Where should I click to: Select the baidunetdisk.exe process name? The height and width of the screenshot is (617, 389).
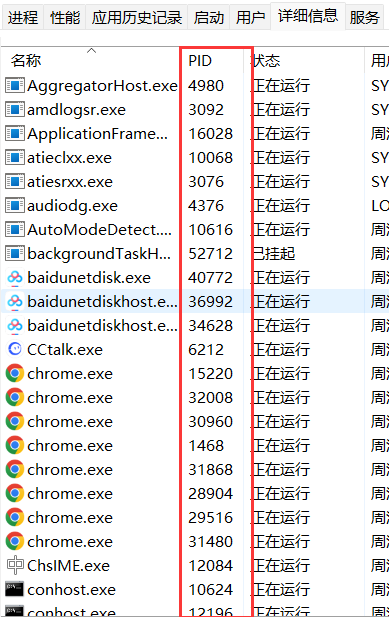89,278
